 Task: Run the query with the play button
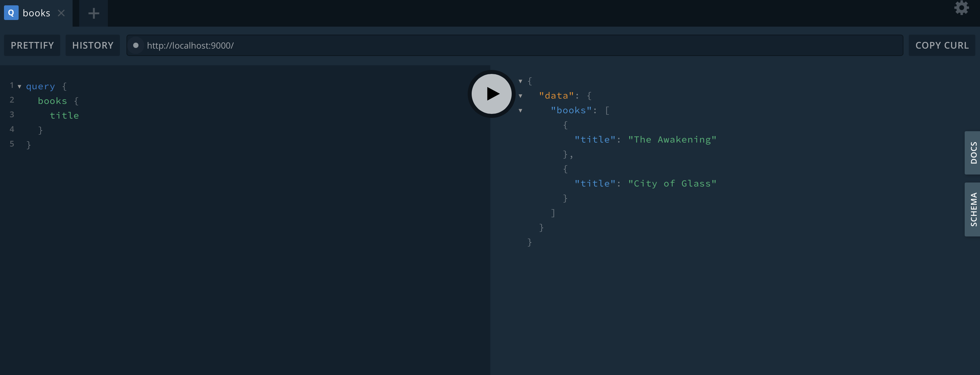tap(492, 94)
